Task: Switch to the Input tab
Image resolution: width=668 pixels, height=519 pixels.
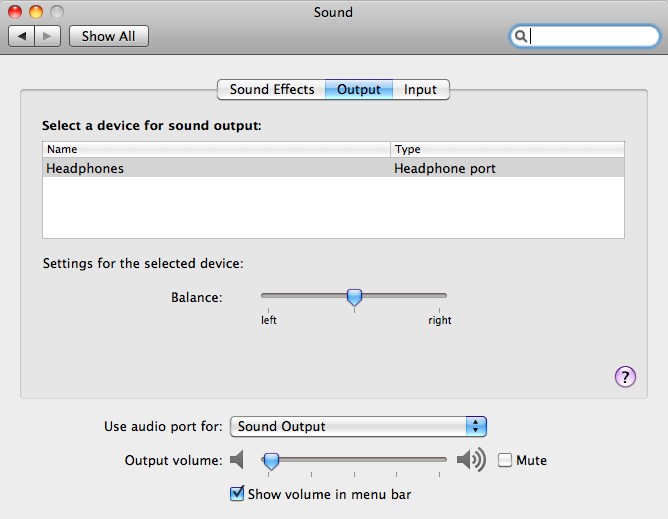Action: tap(420, 90)
